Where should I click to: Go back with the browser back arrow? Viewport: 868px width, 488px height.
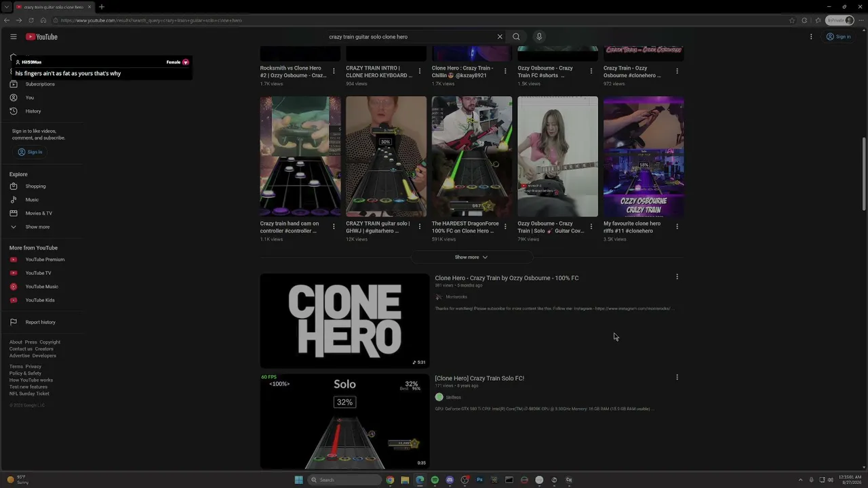pos(7,20)
